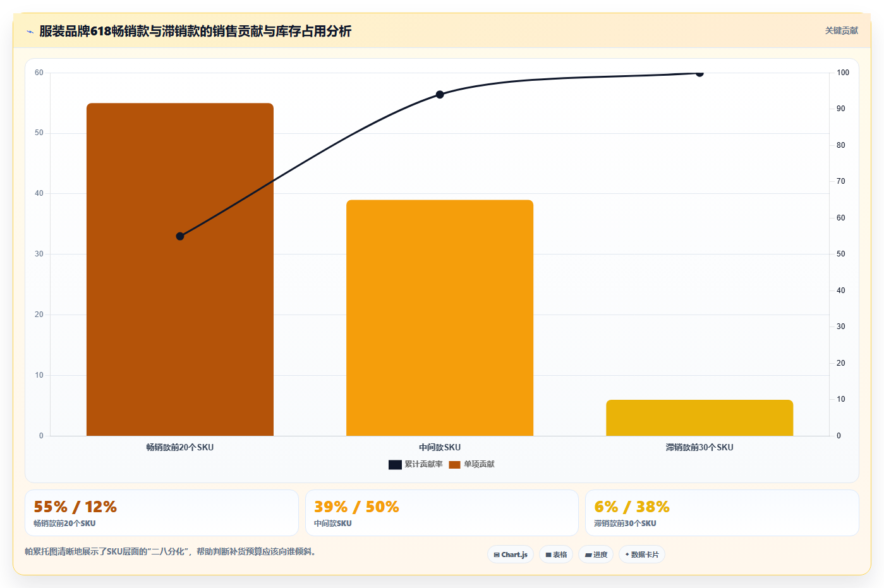The width and height of the screenshot is (884, 588).
Task: Select the 畅销款前20个SKU bar
Action: pos(180,269)
